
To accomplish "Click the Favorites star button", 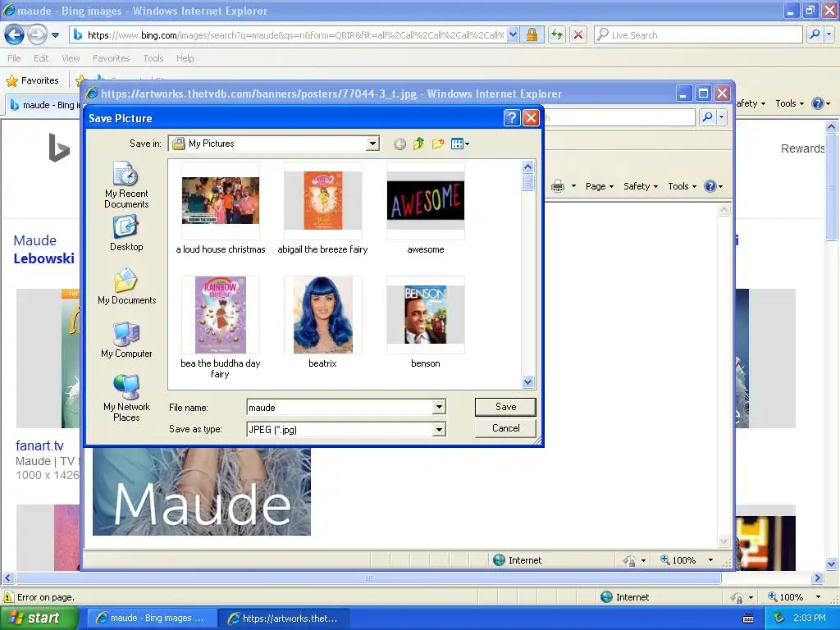I will (33, 80).
